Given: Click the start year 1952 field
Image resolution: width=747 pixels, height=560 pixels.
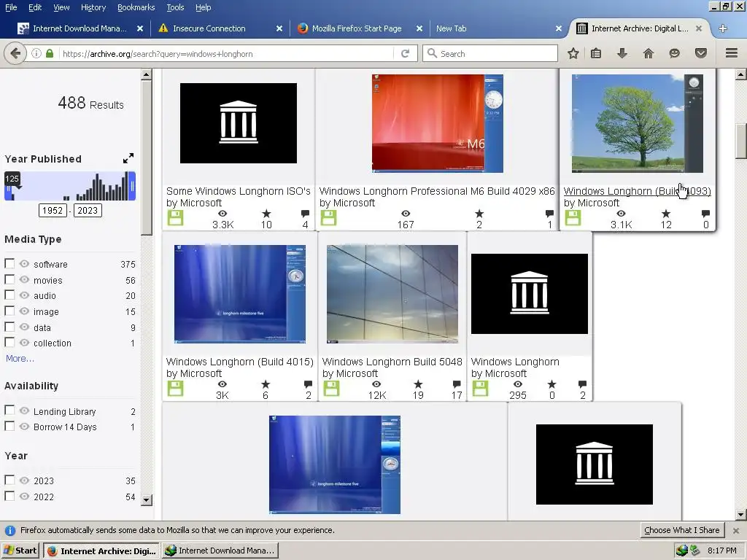Looking at the screenshot, I should pos(53,211).
